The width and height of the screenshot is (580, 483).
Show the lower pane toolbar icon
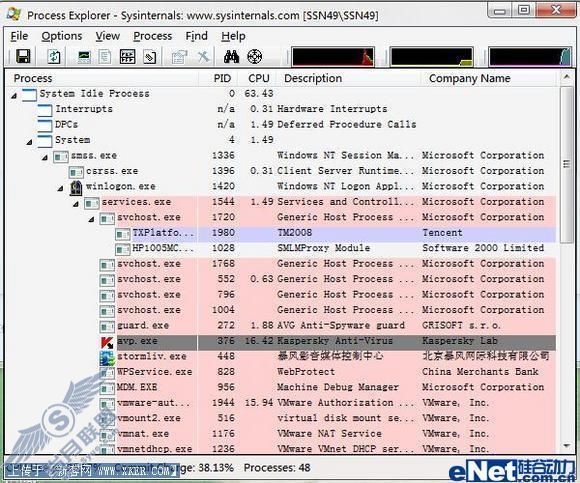click(127, 57)
